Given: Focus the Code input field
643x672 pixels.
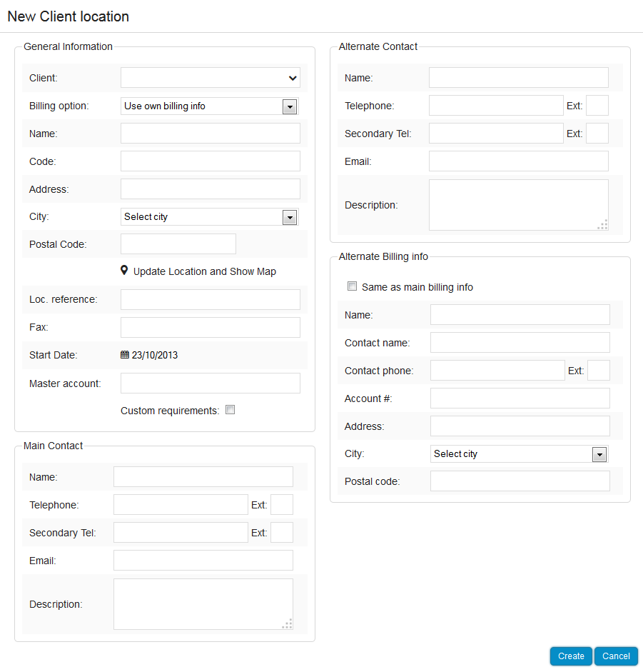Looking at the screenshot, I should [211, 161].
